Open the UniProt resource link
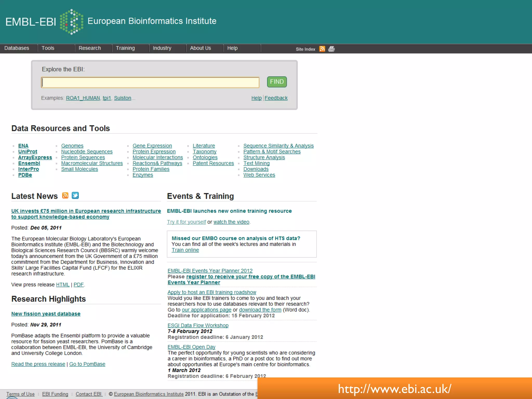 coord(28,152)
